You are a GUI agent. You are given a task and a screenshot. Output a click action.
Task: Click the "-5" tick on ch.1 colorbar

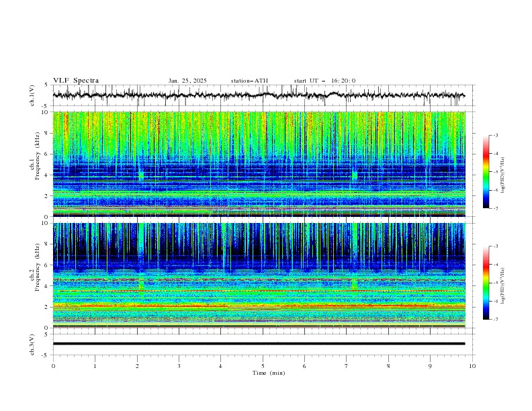point(496,172)
